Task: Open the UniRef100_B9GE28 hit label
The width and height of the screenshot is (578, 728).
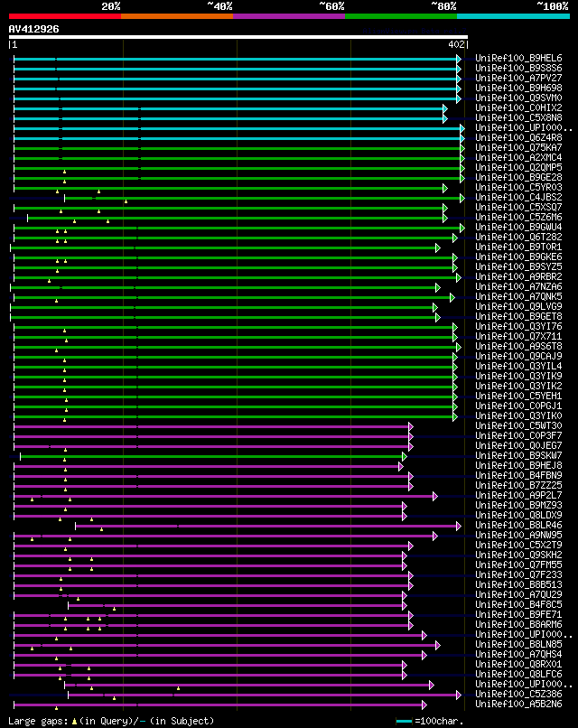Action: 518,177
